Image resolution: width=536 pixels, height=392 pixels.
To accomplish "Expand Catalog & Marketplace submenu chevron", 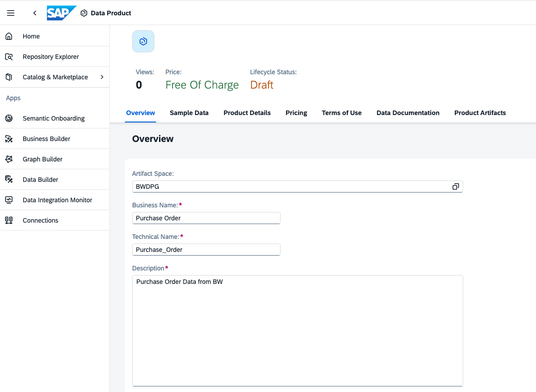I will [102, 77].
